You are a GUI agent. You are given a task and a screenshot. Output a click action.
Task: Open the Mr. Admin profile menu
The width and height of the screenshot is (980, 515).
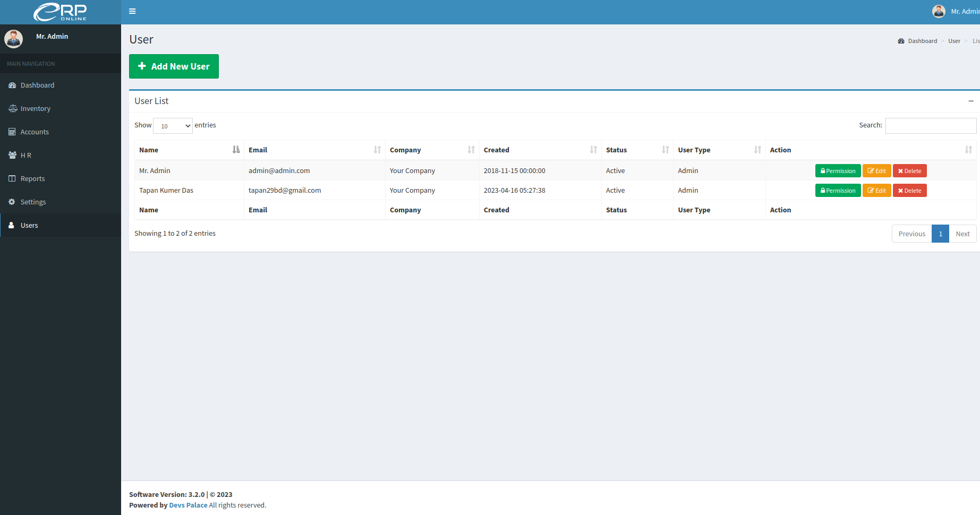tap(956, 11)
